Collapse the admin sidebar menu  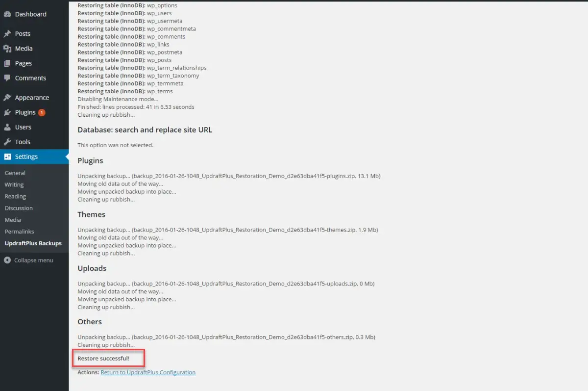28,260
